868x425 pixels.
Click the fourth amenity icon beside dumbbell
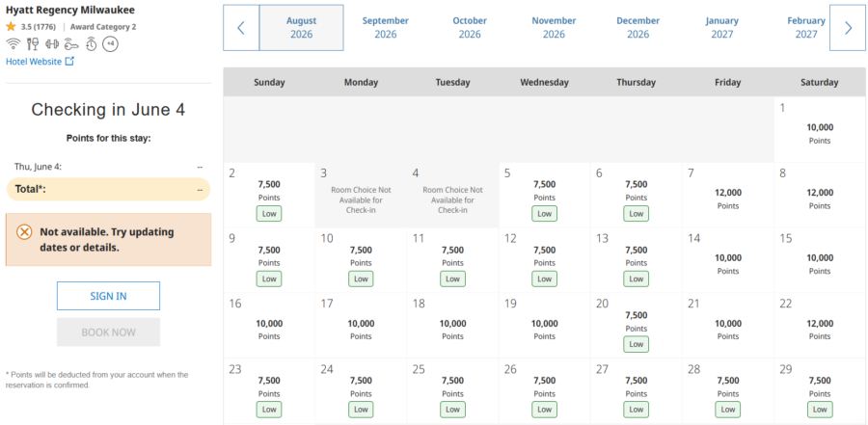point(72,43)
